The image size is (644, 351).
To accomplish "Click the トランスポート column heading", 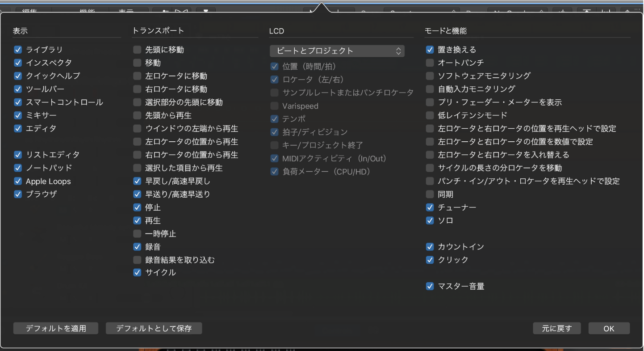I will coord(158,31).
